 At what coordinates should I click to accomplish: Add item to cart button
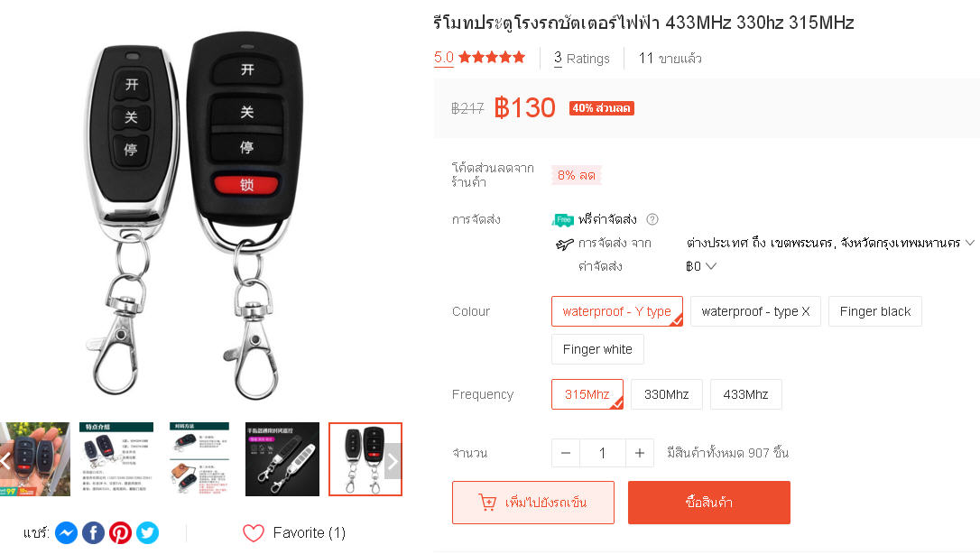coord(533,503)
